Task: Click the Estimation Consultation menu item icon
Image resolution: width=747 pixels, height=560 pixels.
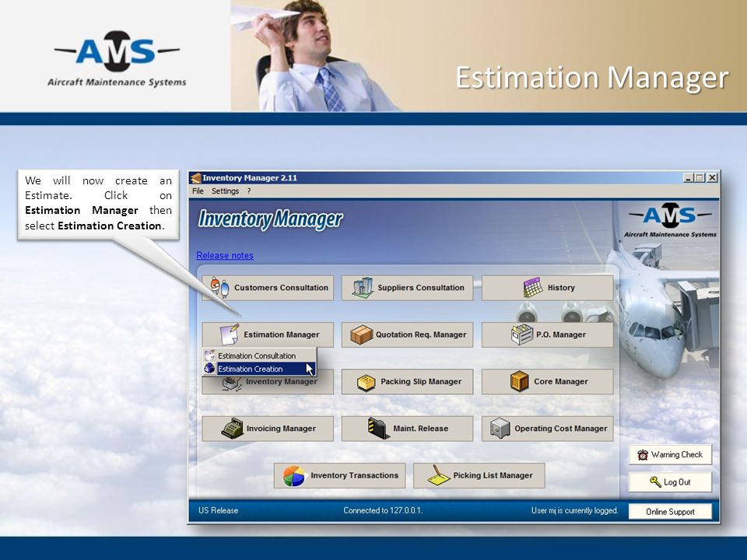Action: (x=209, y=355)
